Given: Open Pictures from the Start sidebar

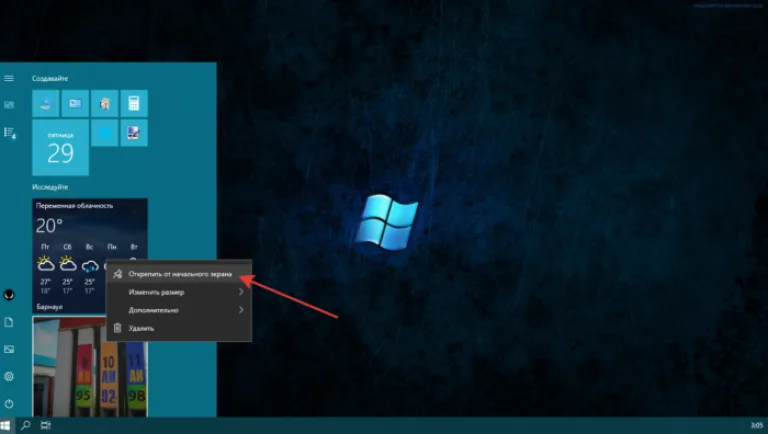Looking at the screenshot, I should (9, 349).
